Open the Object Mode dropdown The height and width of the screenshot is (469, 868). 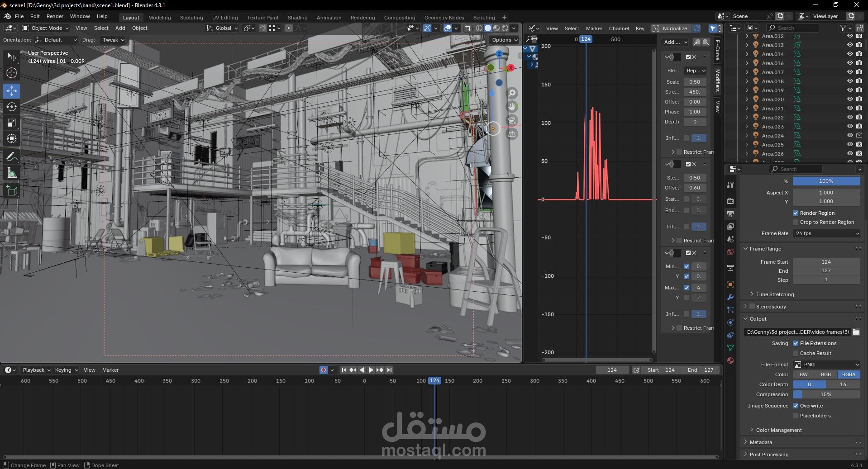point(45,28)
